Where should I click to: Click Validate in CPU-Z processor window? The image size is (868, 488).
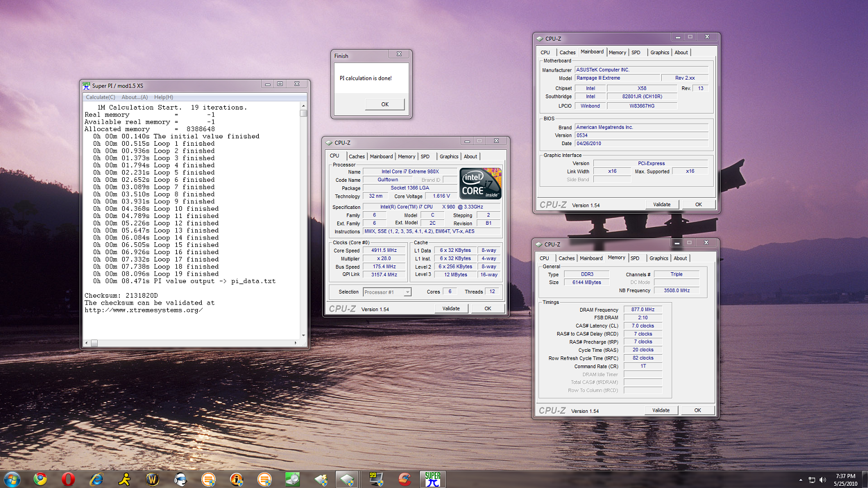tap(451, 308)
